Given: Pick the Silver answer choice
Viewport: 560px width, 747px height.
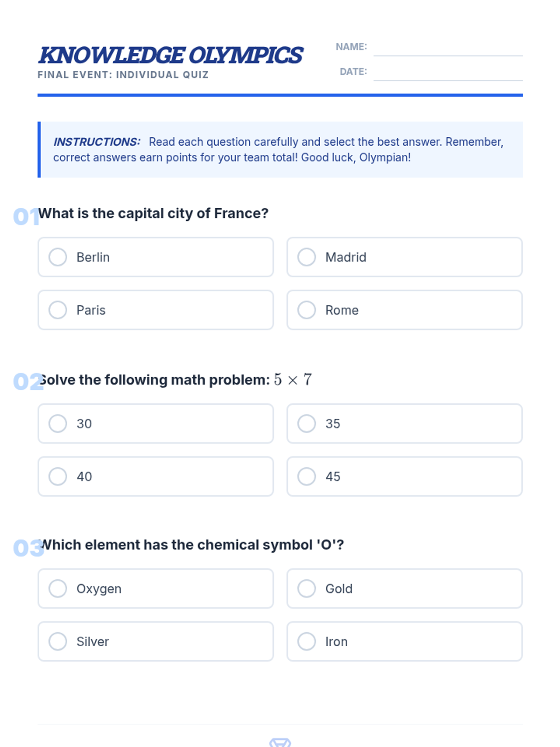Looking at the screenshot, I should pos(58,641).
